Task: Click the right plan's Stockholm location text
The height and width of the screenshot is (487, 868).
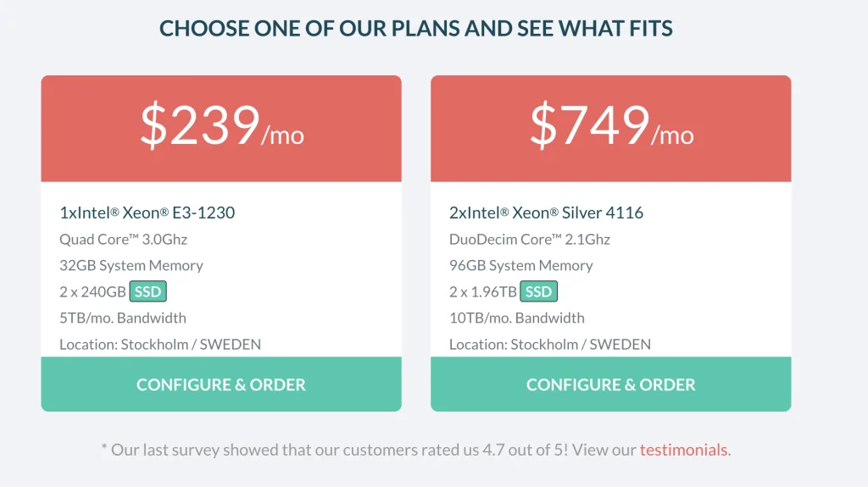Action: tap(549, 344)
